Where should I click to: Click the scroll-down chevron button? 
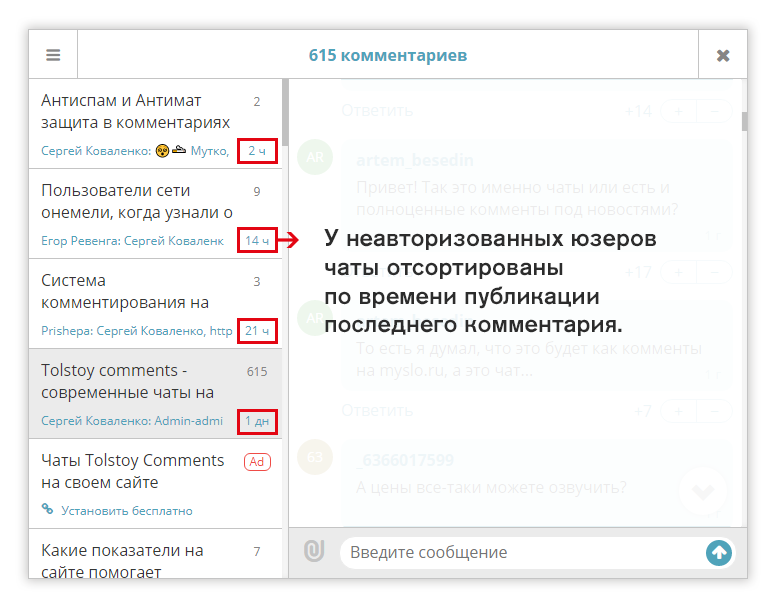coord(703,491)
